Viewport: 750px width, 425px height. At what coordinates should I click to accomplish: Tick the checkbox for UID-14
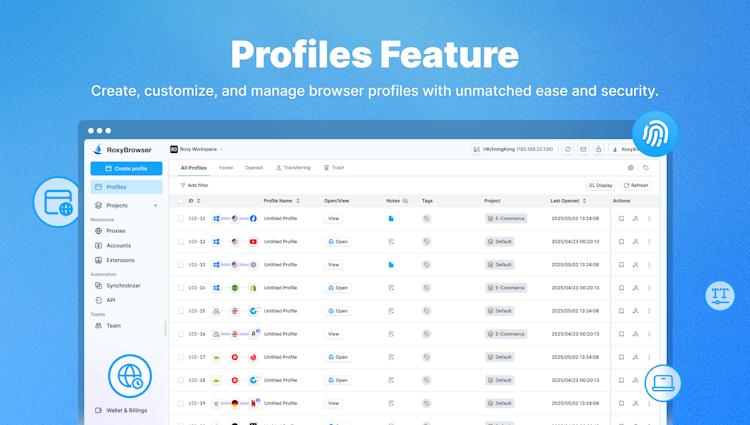pyautogui.click(x=181, y=288)
